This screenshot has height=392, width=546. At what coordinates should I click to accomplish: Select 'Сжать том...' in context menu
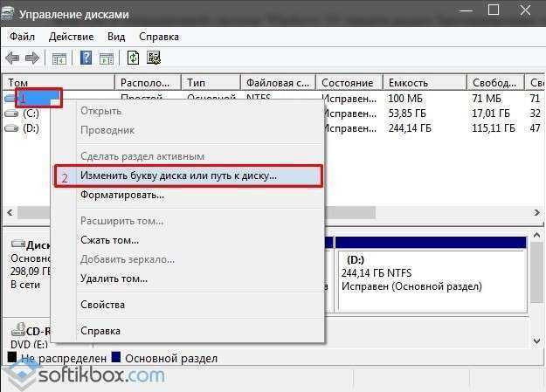109,240
